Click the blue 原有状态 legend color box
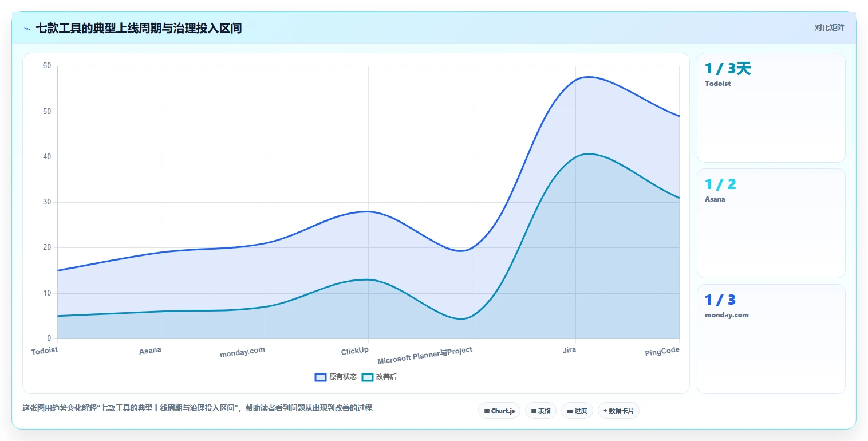 click(321, 377)
